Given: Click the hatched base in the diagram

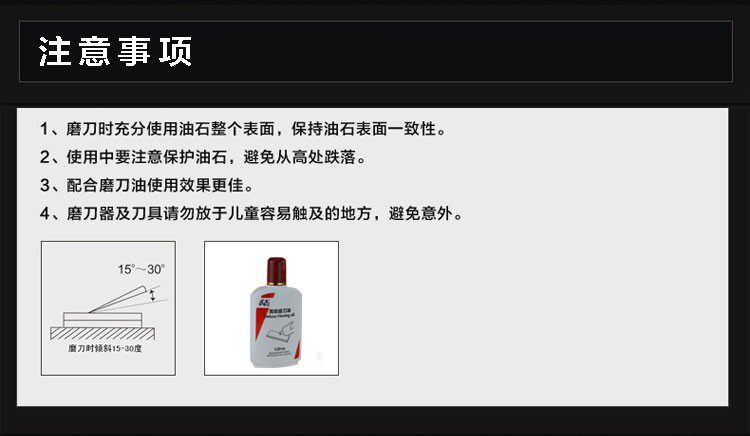Looking at the screenshot, I should (x=103, y=333).
